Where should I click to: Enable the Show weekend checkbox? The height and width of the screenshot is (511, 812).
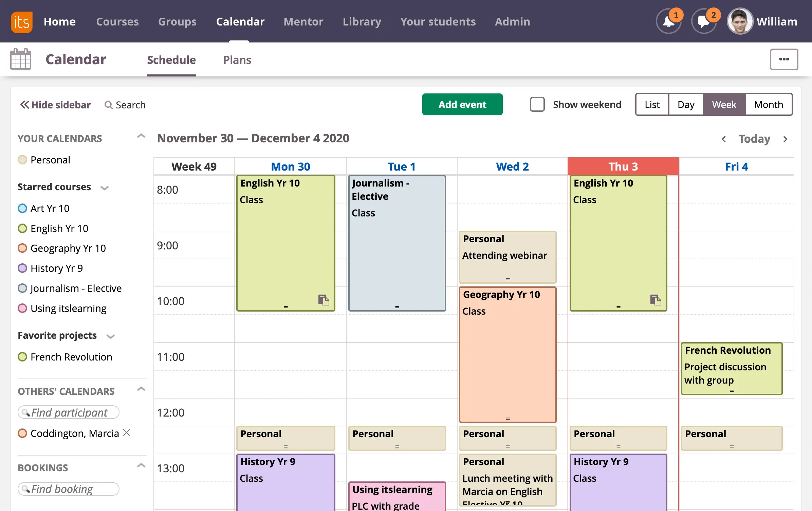point(537,104)
